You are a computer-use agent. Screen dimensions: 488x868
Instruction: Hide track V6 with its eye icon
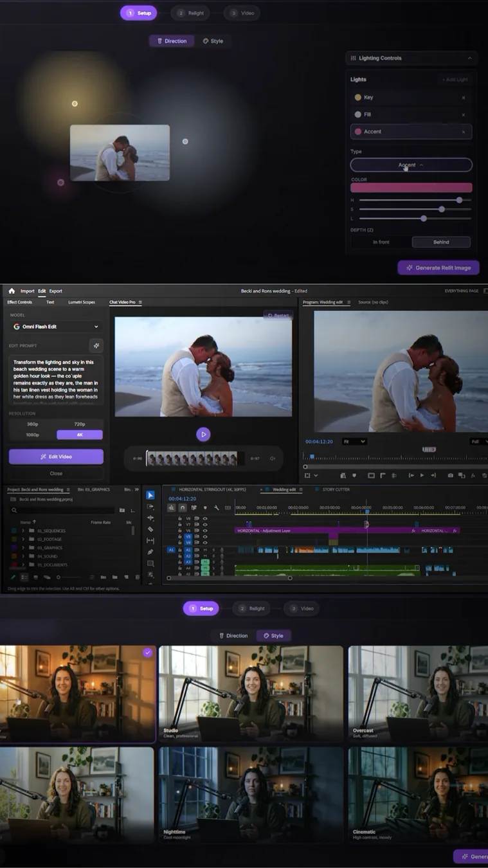[x=205, y=530]
